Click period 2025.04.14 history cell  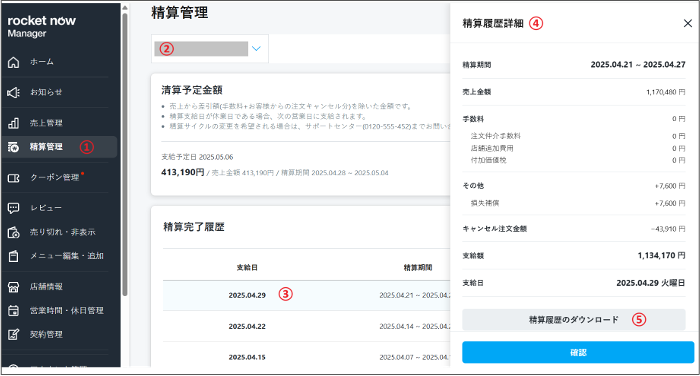point(415,326)
